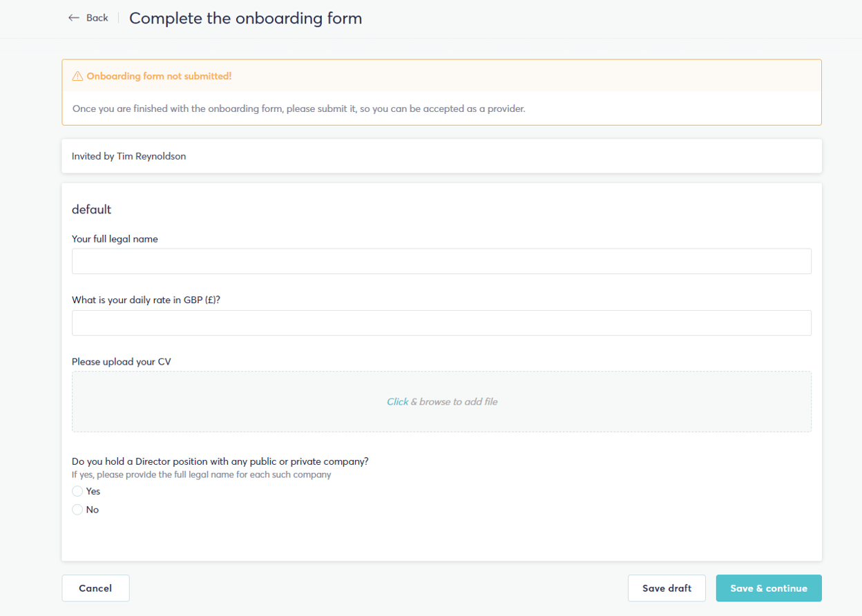The width and height of the screenshot is (862, 616).
Task: Click the 'Your full legal name' label
Action: click(x=115, y=238)
